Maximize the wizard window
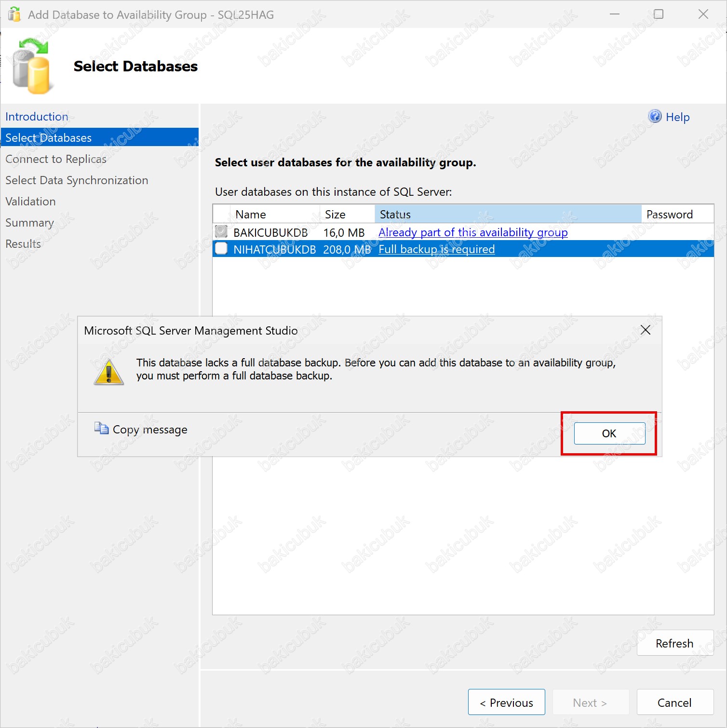This screenshot has width=727, height=728. pos(658,14)
